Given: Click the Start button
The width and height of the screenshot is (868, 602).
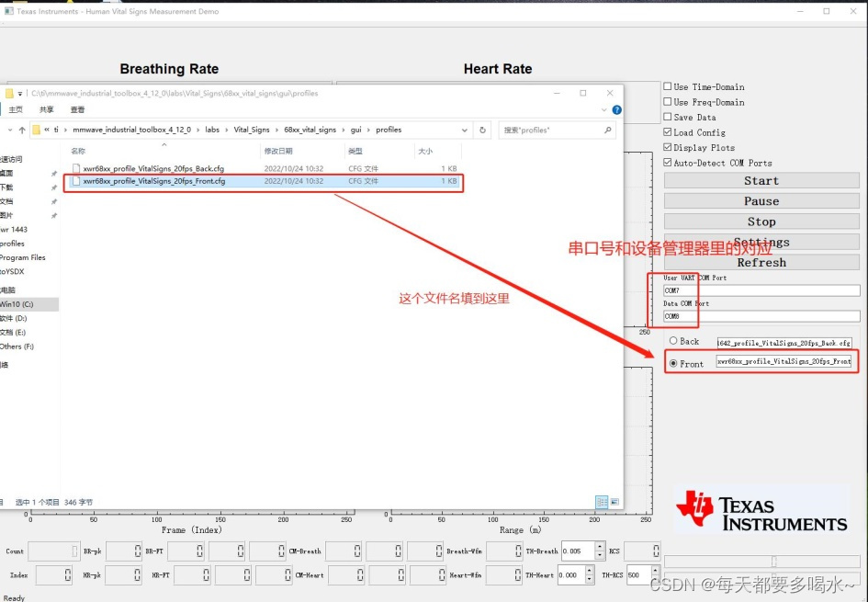Looking at the screenshot, I should click(x=761, y=180).
